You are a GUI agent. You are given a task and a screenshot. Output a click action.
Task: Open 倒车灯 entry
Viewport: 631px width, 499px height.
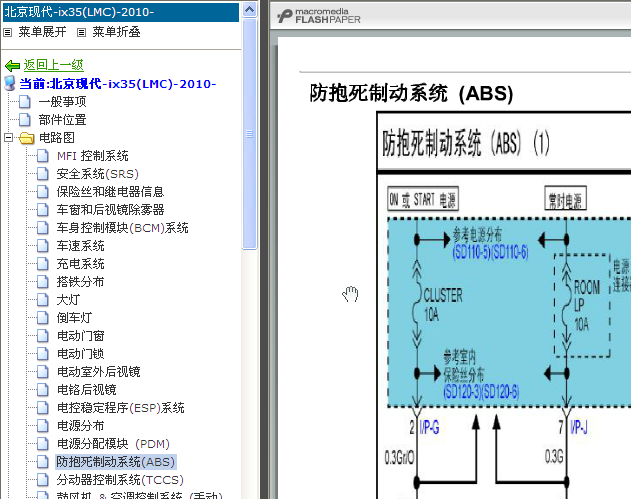74,318
